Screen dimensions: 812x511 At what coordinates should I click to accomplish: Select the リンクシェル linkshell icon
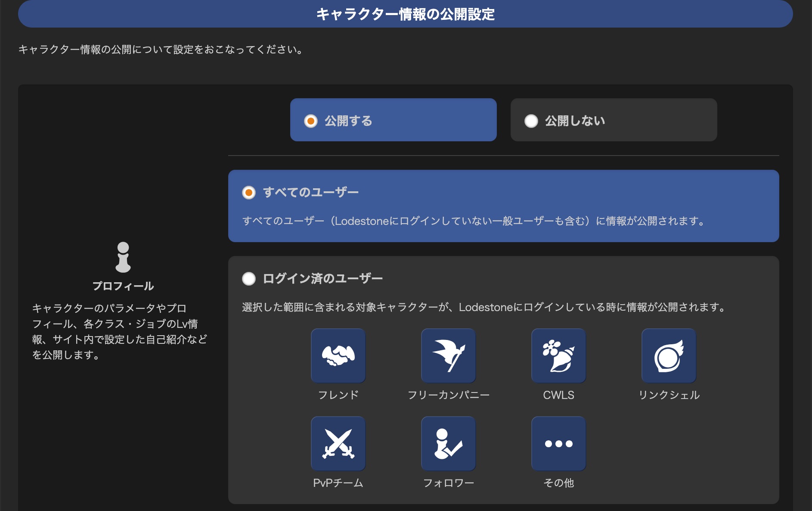(x=669, y=356)
